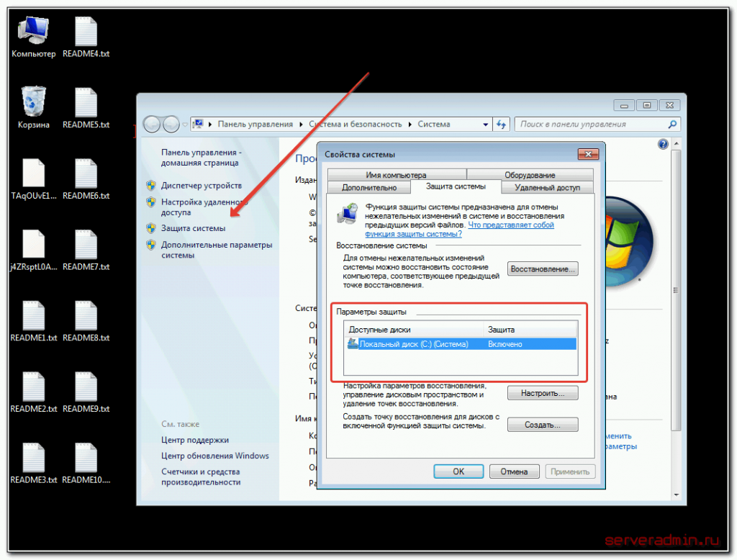Screen dimensions: 737x560
Task: Open the Корзина recycle bin icon
Action: [33, 104]
